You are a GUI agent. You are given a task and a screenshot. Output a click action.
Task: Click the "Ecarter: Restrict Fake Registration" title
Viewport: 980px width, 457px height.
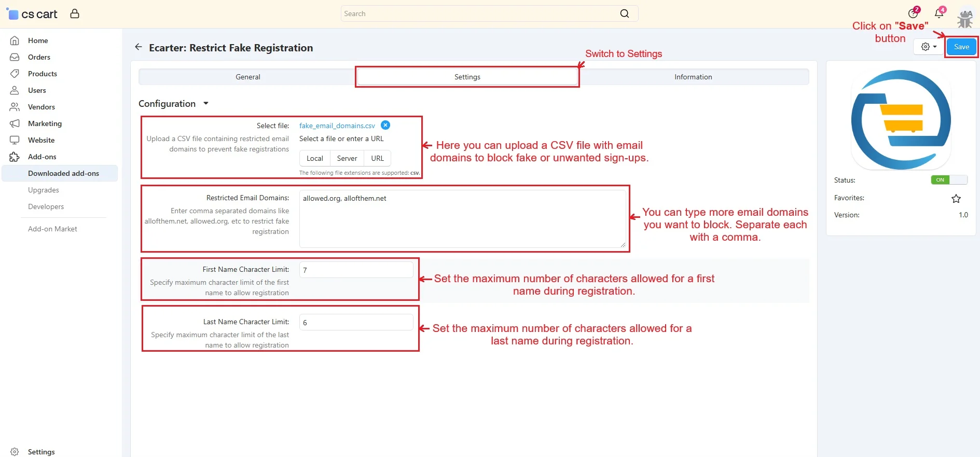[x=231, y=48]
